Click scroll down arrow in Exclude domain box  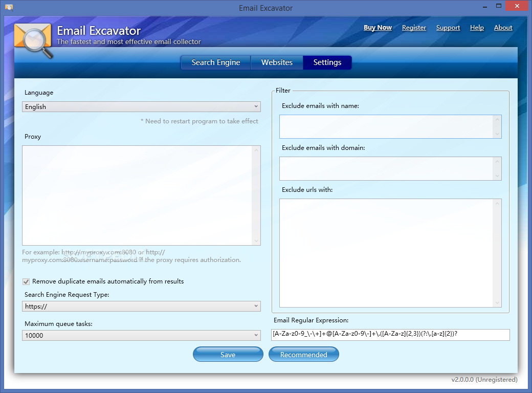[x=497, y=176]
